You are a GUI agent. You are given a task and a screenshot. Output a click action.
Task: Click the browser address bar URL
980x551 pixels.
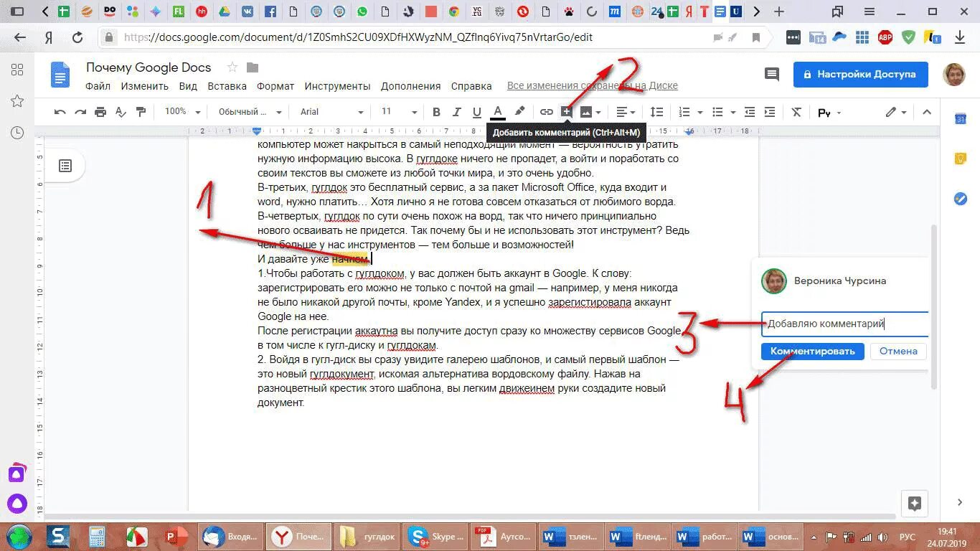(x=357, y=37)
